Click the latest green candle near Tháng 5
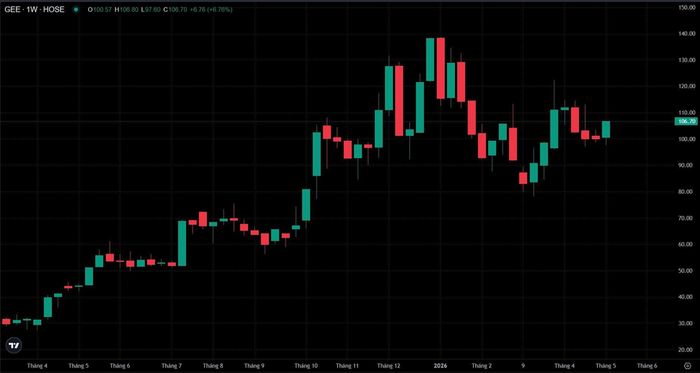 click(606, 129)
